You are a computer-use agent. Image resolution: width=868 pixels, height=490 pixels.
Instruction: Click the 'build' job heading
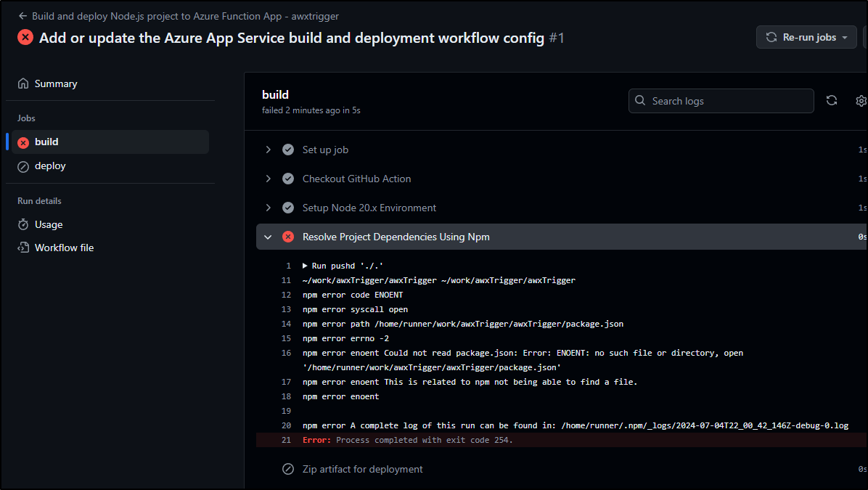pos(275,94)
